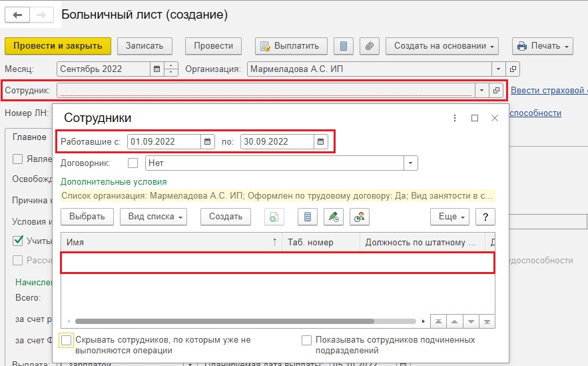Open the Создать на основании dropdown
Image resolution: width=588 pixels, height=366 pixels.
point(442,46)
